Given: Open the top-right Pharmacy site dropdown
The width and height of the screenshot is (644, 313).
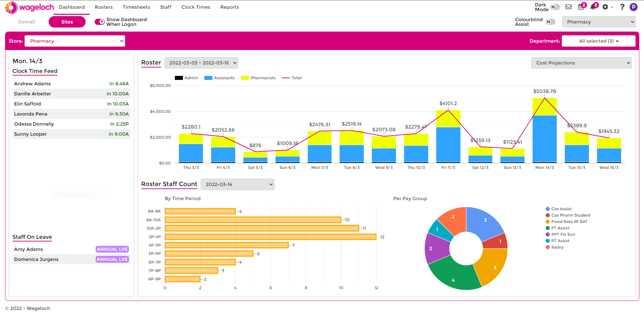Looking at the screenshot, I should coord(599,22).
